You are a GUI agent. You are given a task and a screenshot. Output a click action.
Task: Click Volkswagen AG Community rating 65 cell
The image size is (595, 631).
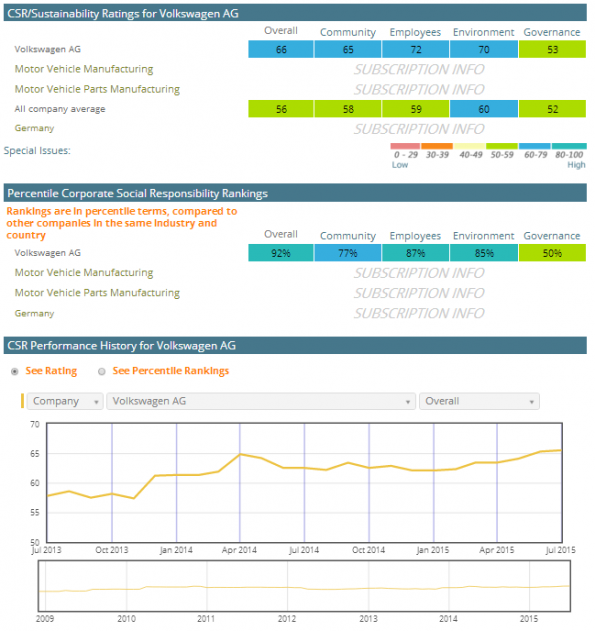[348, 49]
